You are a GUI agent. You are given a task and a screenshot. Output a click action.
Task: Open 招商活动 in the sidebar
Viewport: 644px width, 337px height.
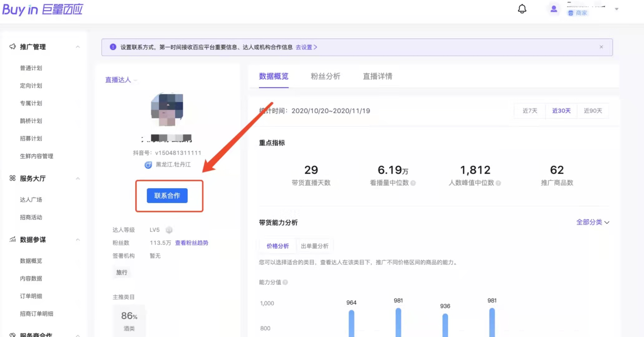31,217
